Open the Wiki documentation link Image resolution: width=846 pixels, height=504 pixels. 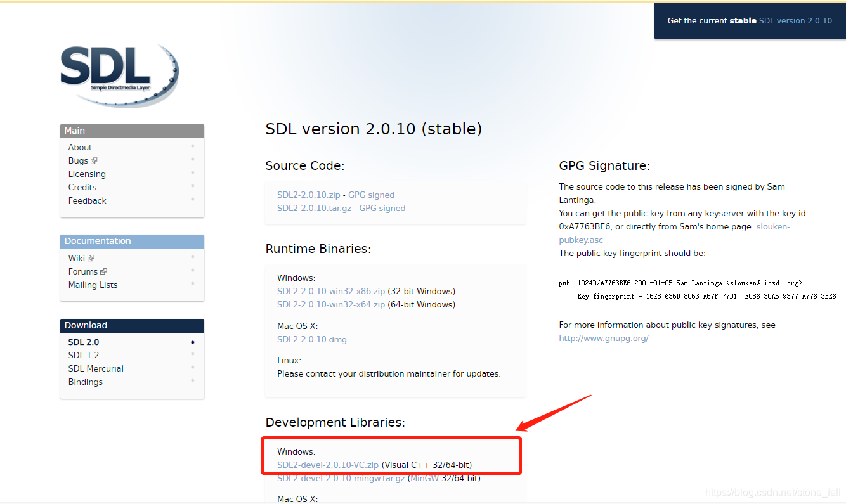[81, 258]
